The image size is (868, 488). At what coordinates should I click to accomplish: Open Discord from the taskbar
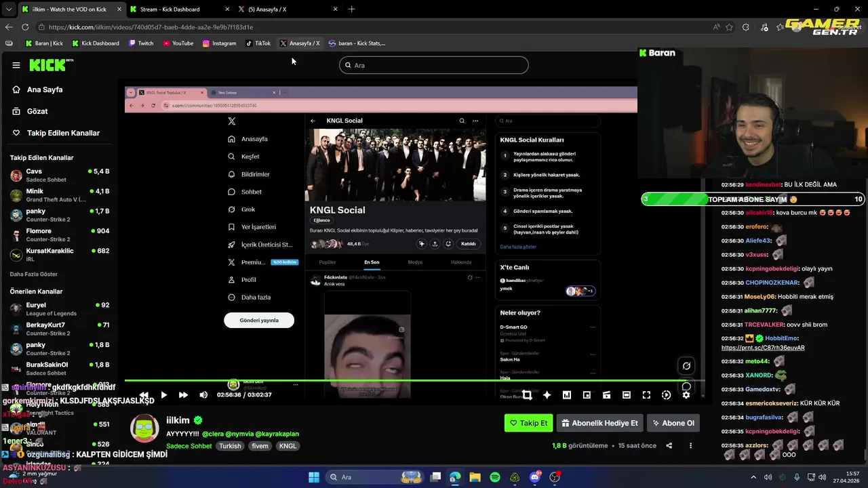click(x=535, y=477)
